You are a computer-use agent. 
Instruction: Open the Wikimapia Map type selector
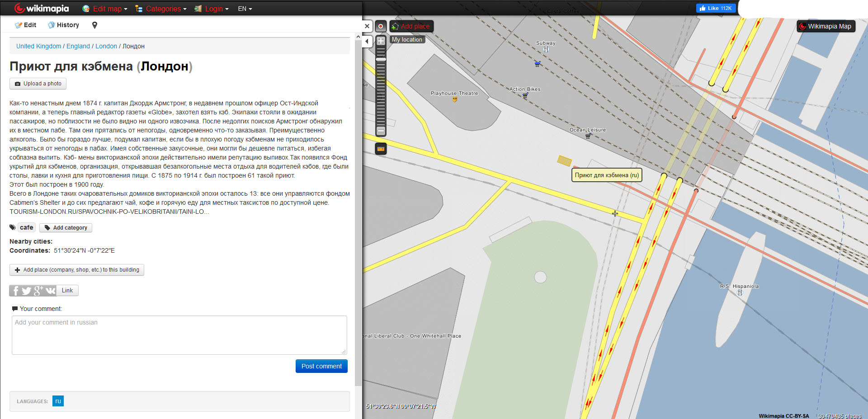click(825, 26)
